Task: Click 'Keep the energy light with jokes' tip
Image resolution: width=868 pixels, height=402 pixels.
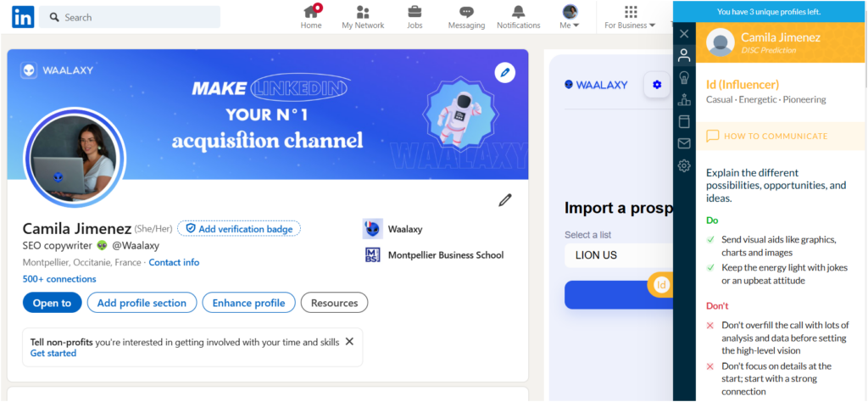Action: (x=784, y=274)
